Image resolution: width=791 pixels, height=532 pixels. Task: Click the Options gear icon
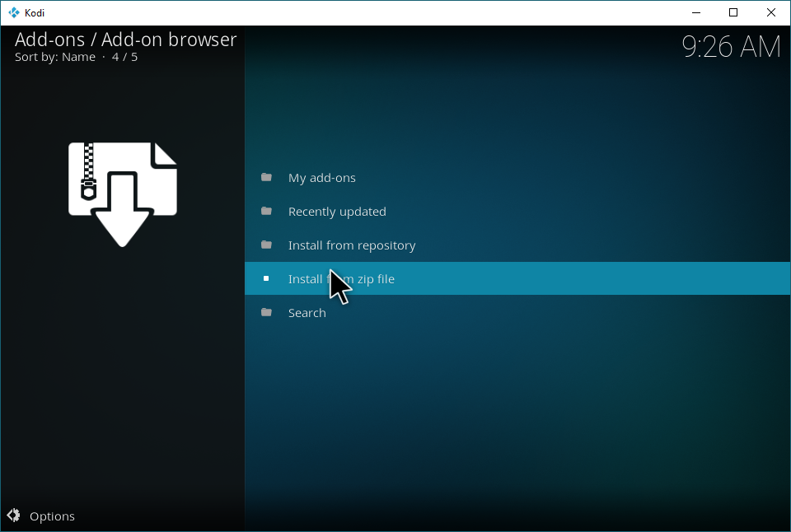14,516
